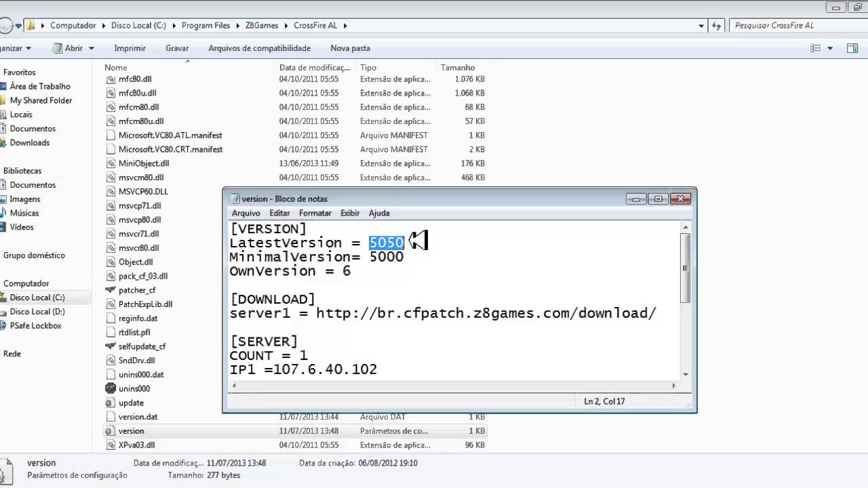Click the Notepad vertical scrollbar thumb
868x488 pixels.
coord(686,268)
